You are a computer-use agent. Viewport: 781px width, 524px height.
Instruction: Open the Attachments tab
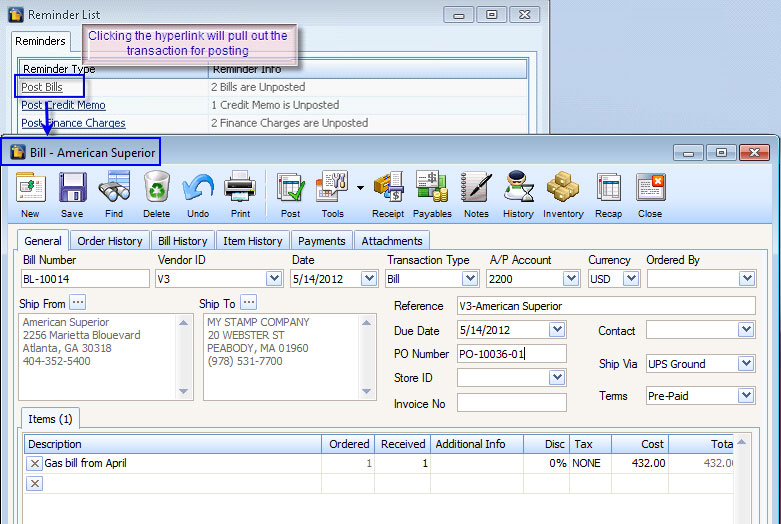pyautogui.click(x=392, y=241)
